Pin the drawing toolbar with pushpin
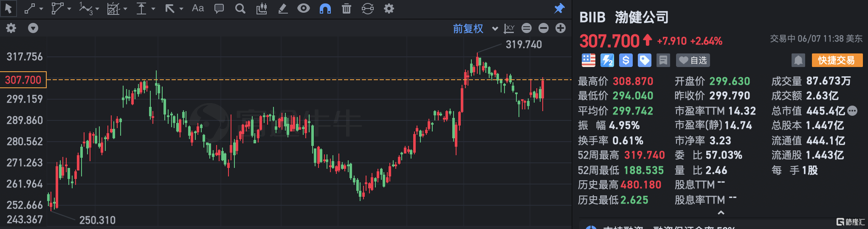This screenshot has width=868, height=229. pyautogui.click(x=559, y=8)
